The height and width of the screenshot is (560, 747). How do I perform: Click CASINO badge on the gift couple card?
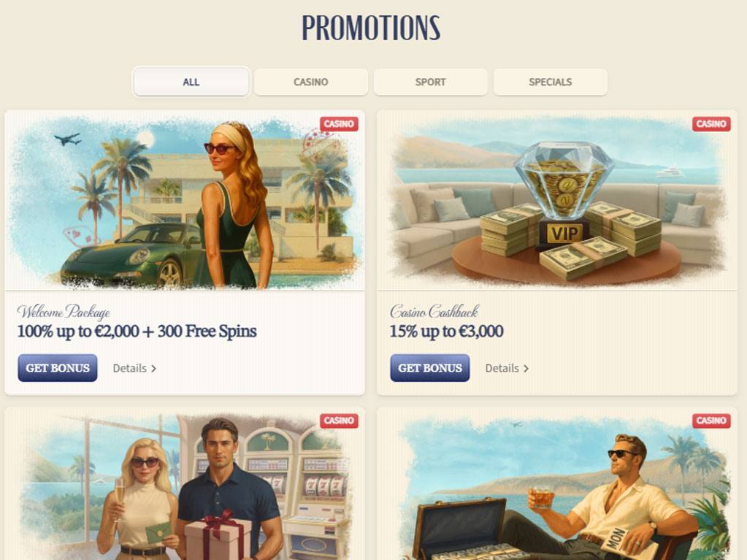pos(339,421)
